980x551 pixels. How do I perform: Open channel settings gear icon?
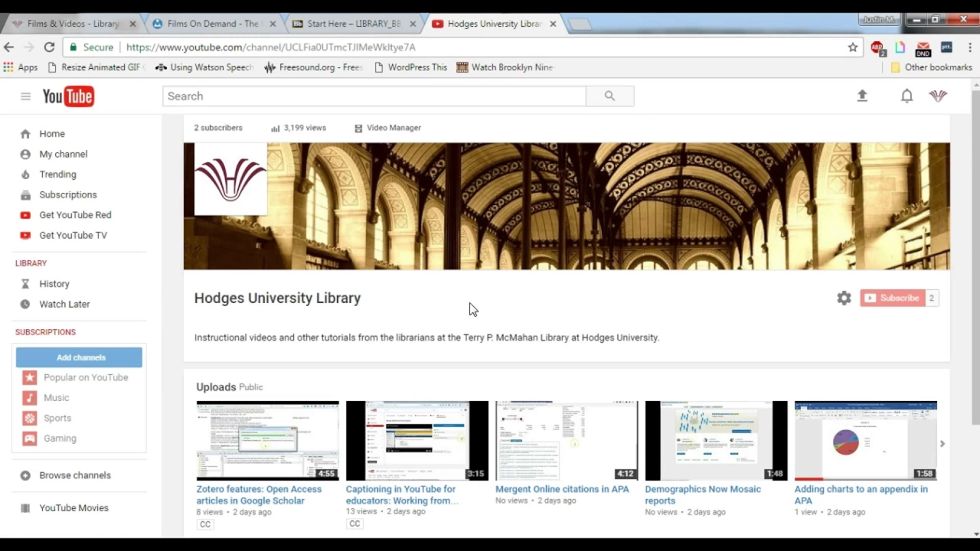(x=844, y=298)
